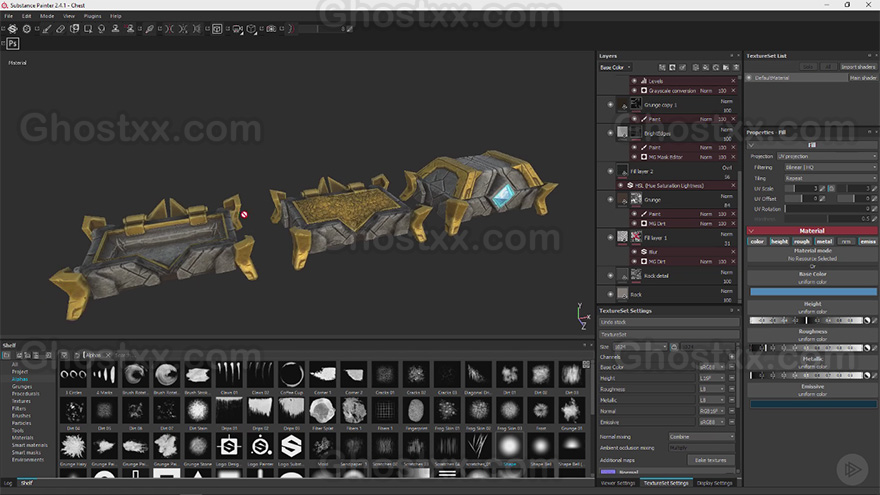This screenshot has height=495, width=880.
Task: Toggle the symmetry icon in toolbar
Action: coord(169,29)
